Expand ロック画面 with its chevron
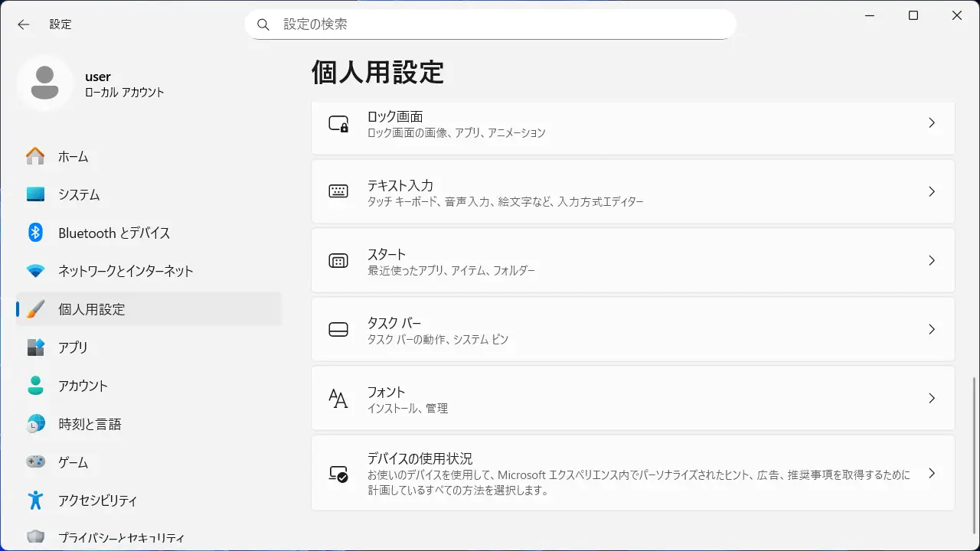 click(x=931, y=123)
